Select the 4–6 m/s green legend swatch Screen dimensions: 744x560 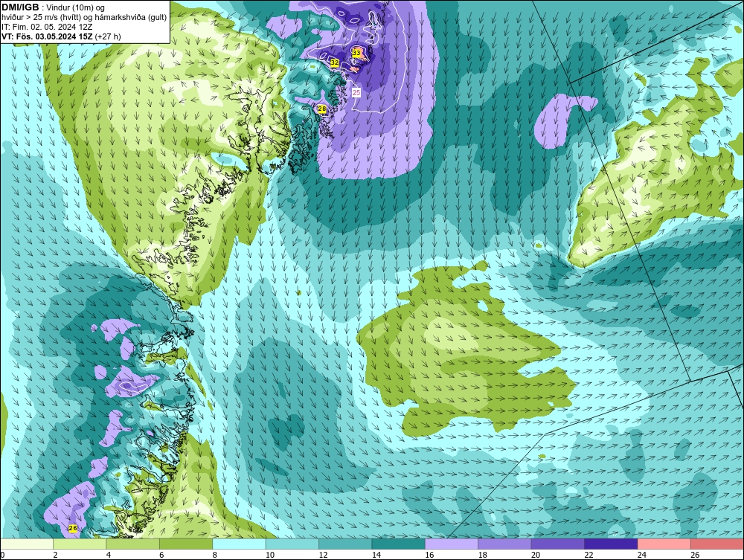point(133,544)
